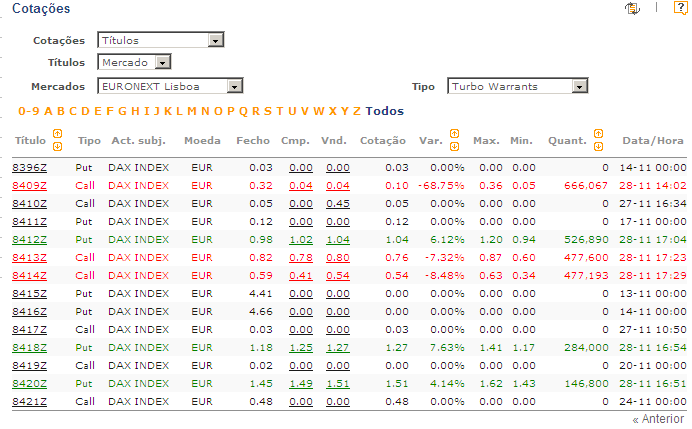Expand the Mercados dropdown EURONEXT Lisboa
Viewport: 692px width, 429px height.
point(170,86)
